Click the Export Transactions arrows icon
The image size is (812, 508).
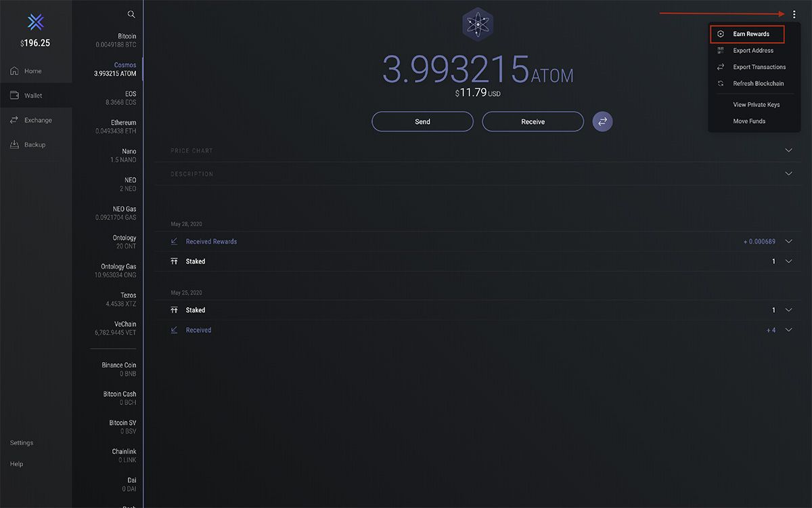pyautogui.click(x=721, y=66)
